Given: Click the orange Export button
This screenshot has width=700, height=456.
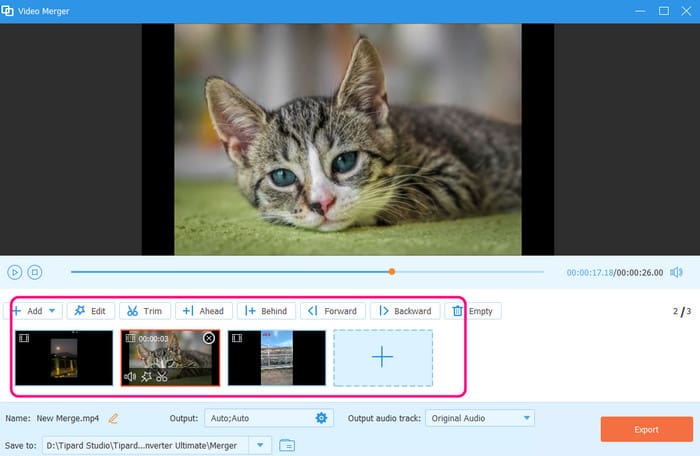Looking at the screenshot, I should coord(646,429).
